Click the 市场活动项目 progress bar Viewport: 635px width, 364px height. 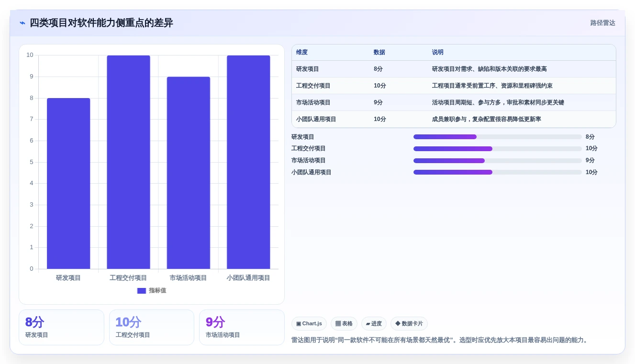[498, 161]
